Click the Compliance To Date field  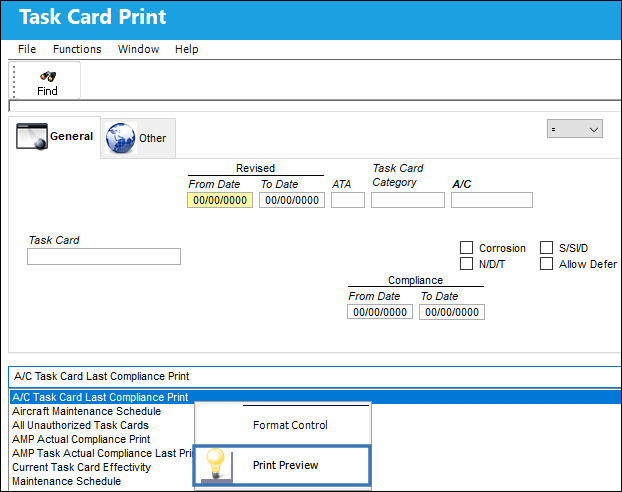(x=452, y=312)
